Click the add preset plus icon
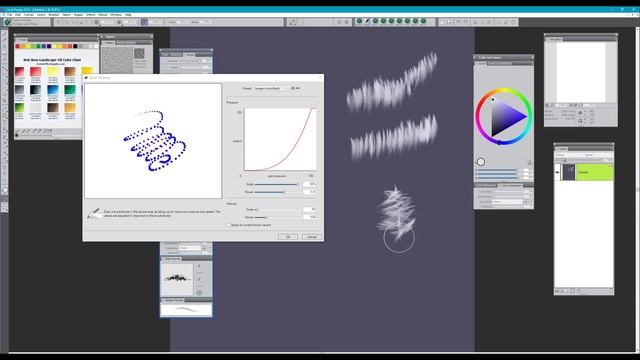The width and height of the screenshot is (640, 360). point(293,88)
